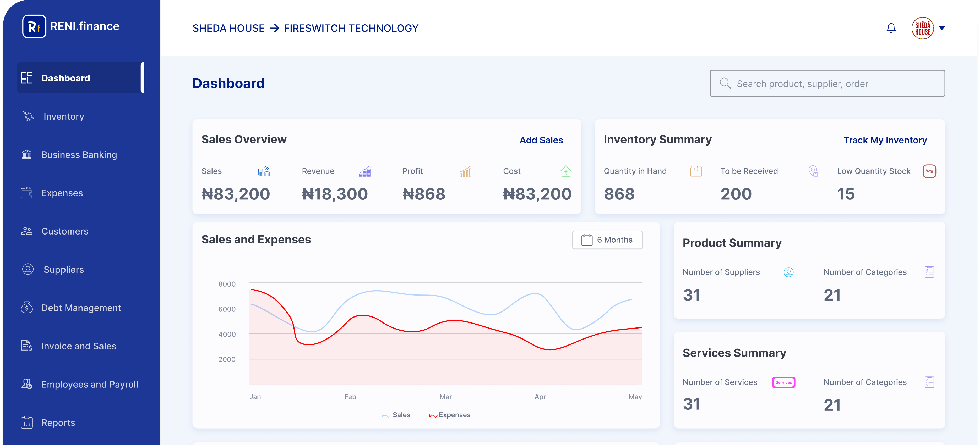The height and width of the screenshot is (445, 980).
Task: Click the Debt Management money bag icon
Action: tap(27, 307)
